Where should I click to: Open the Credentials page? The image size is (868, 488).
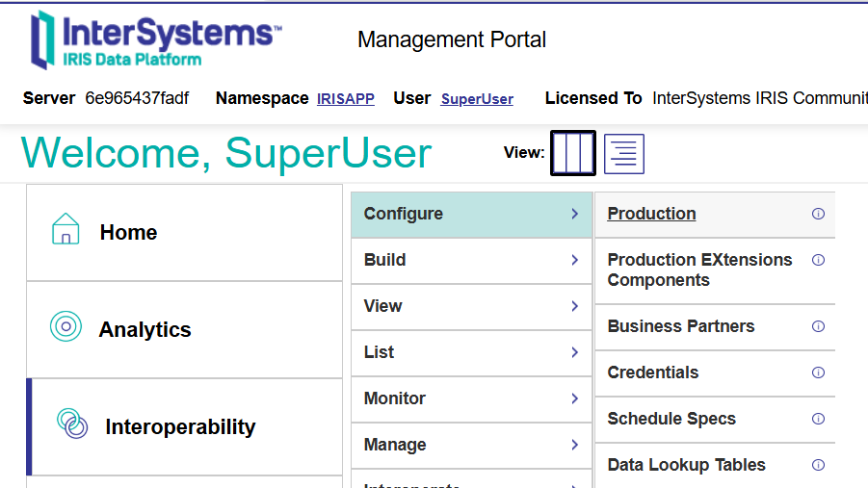[x=653, y=372]
